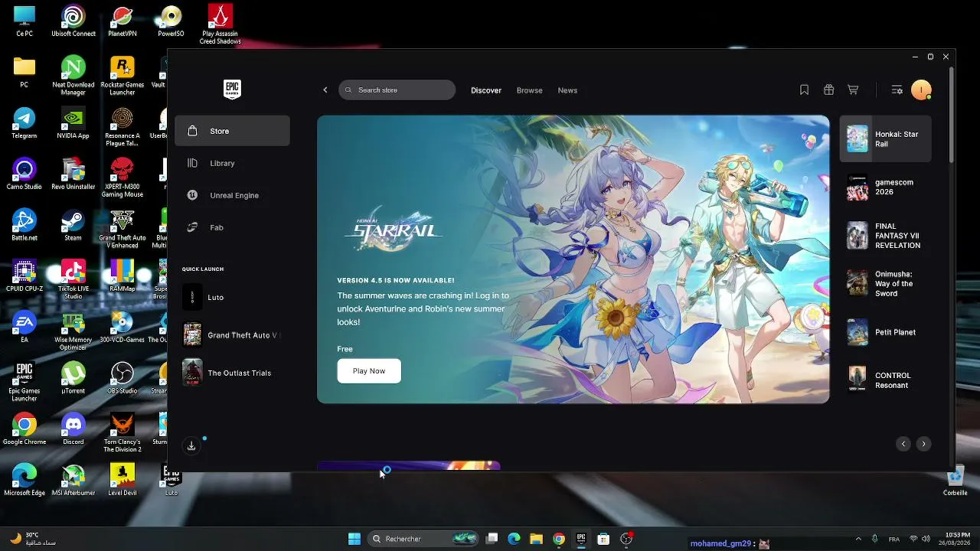Select the Ce PC desktop icon
980x551 pixels.
click(x=24, y=21)
